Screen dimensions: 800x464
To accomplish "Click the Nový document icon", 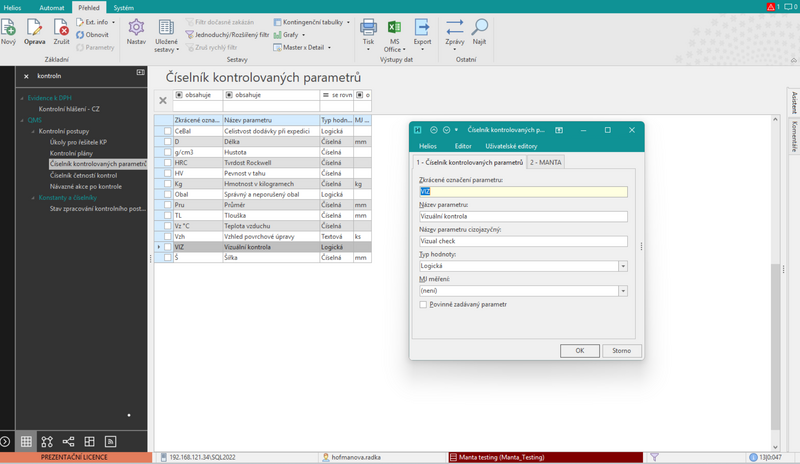I will pos(8,27).
